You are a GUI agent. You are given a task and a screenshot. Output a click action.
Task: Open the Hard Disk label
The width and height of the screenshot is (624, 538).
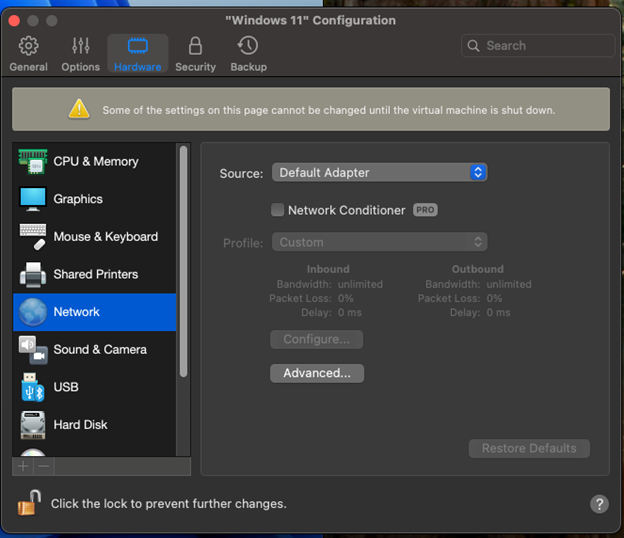click(80, 425)
